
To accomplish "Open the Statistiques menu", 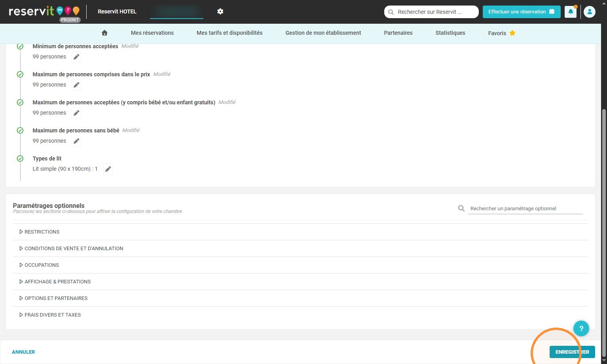I will (x=450, y=33).
